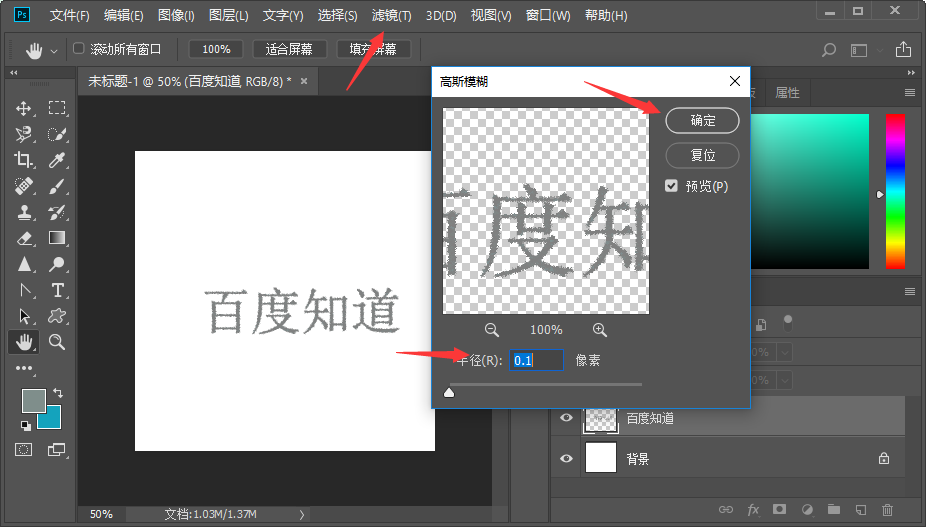Open the Edit Toolbar three-dots button
Image resolution: width=926 pixels, height=527 pixels.
(24, 368)
